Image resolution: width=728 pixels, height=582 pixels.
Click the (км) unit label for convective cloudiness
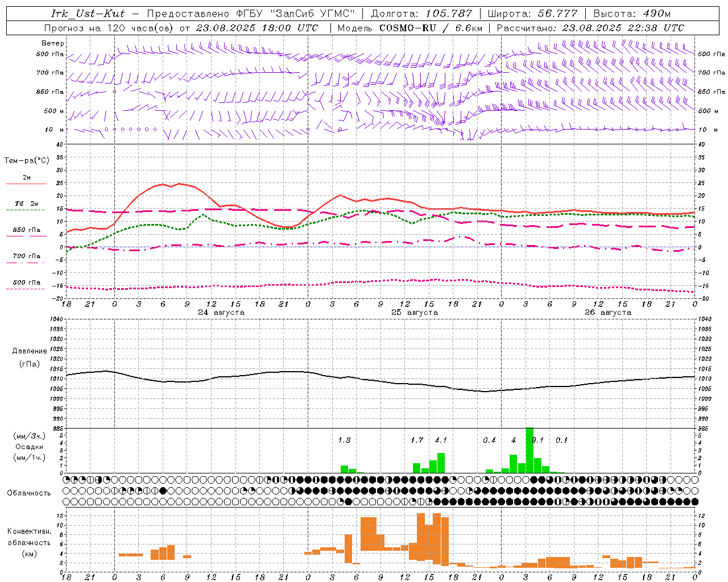30,554
